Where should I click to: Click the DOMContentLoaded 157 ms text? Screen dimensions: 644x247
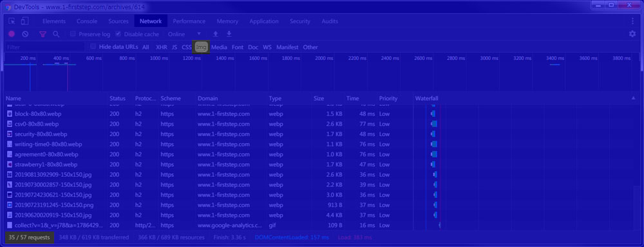[292, 237]
